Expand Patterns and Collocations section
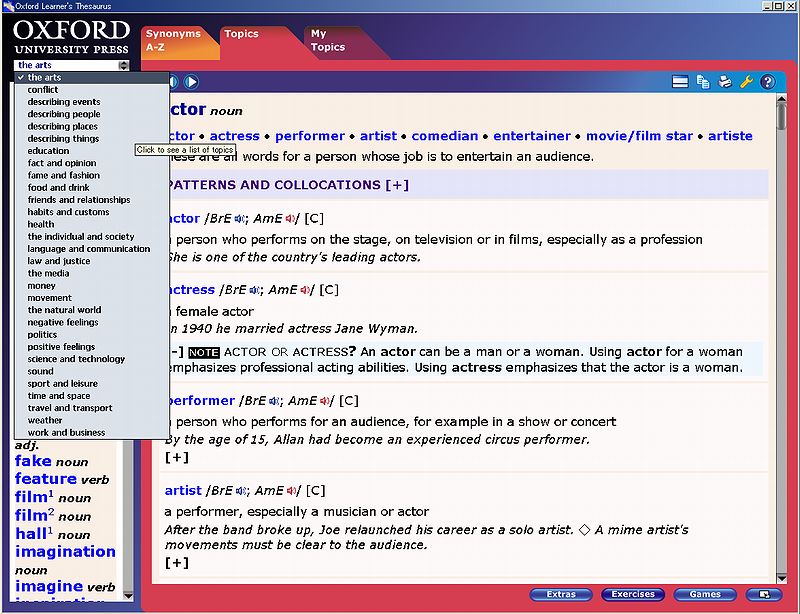The width and height of the screenshot is (800, 614). tap(397, 185)
